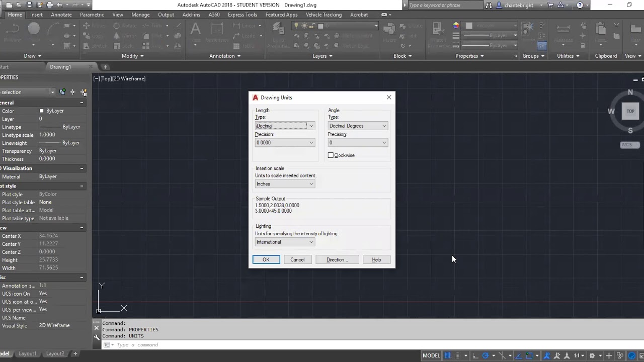This screenshot has height=362, width=644.
Task: Open Insertion scale Inches dropdown
Action: tap(285, 184)
